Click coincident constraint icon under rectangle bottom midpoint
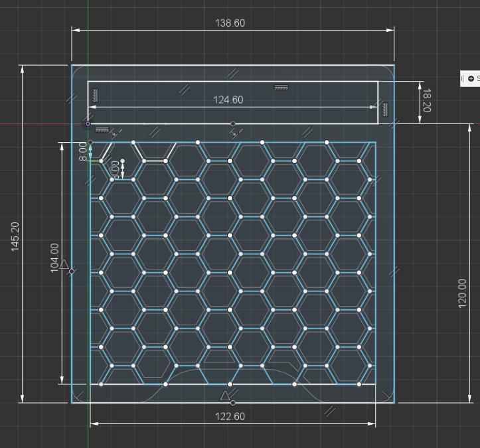The width and height of the screenshot is (480, 448). pos(236,133)
